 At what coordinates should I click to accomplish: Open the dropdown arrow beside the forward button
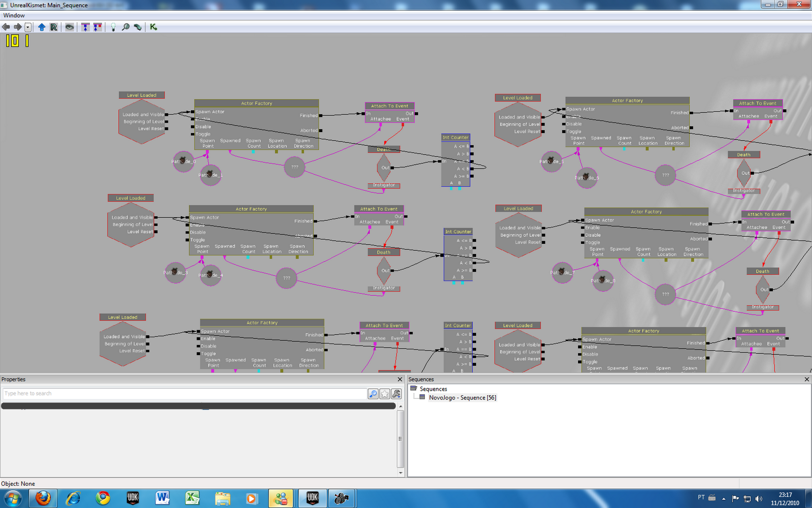tap(28, 27)
